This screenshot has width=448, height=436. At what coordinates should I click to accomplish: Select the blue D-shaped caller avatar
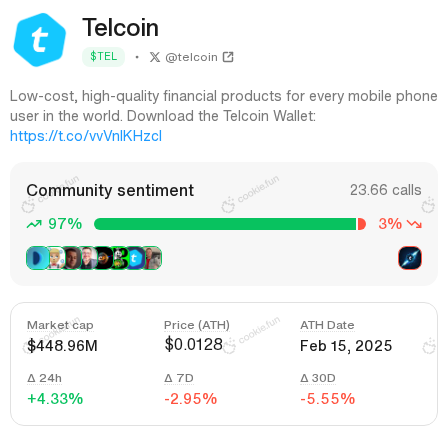click(x=36, y=258)
